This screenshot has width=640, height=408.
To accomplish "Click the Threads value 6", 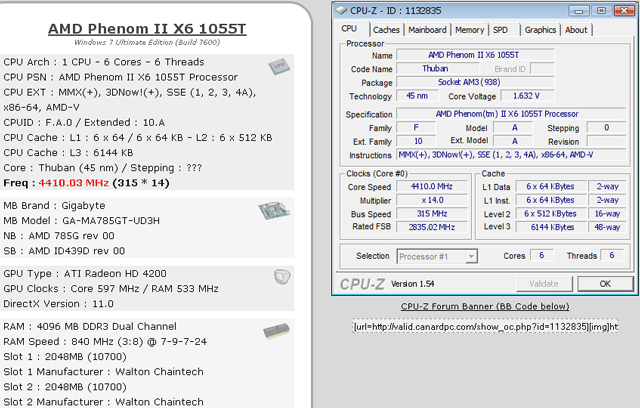I will coord(612,255).
